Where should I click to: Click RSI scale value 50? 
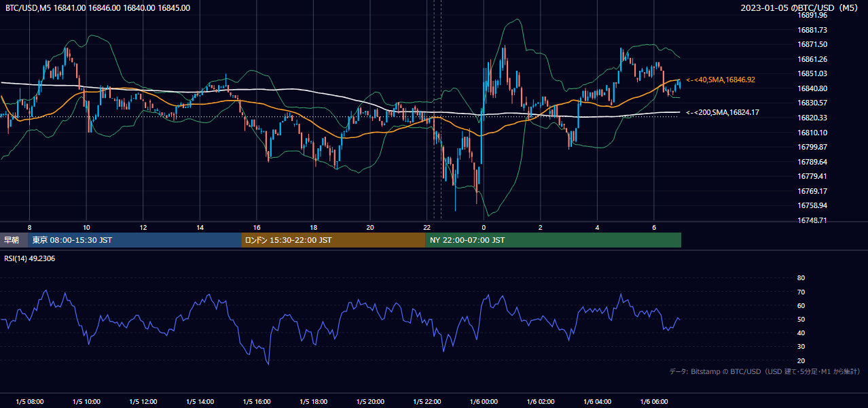click(x=801, y=319)
